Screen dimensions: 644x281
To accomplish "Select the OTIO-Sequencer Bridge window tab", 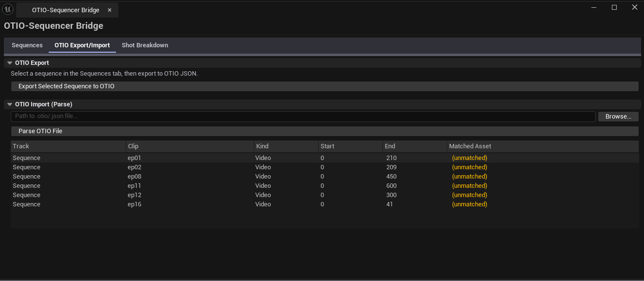I will [x=67, y=10].
